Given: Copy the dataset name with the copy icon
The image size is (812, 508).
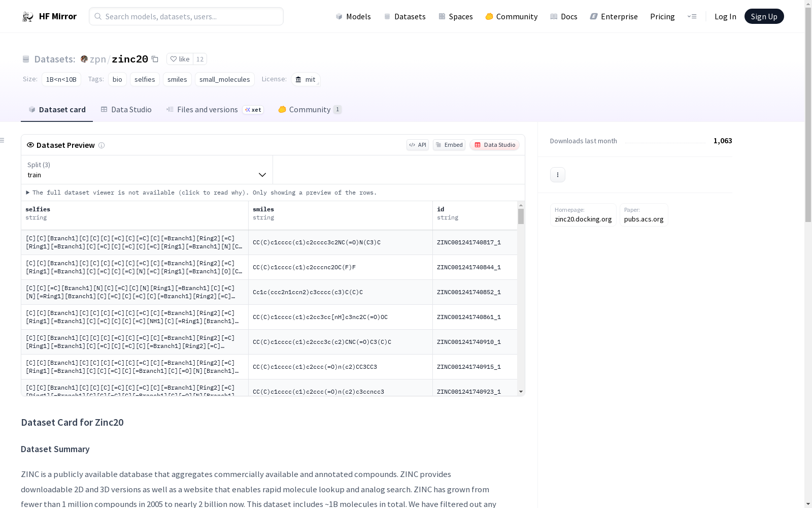Looking at the screenshot, I should 155,59.
